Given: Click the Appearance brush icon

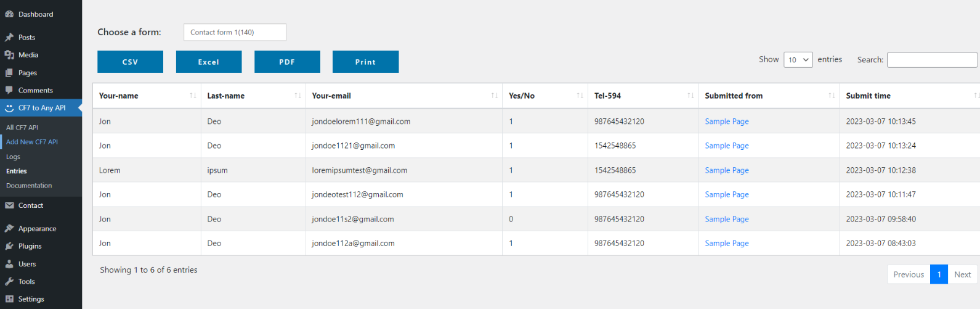Looking at the screenshot, I should tap(9, 229).
